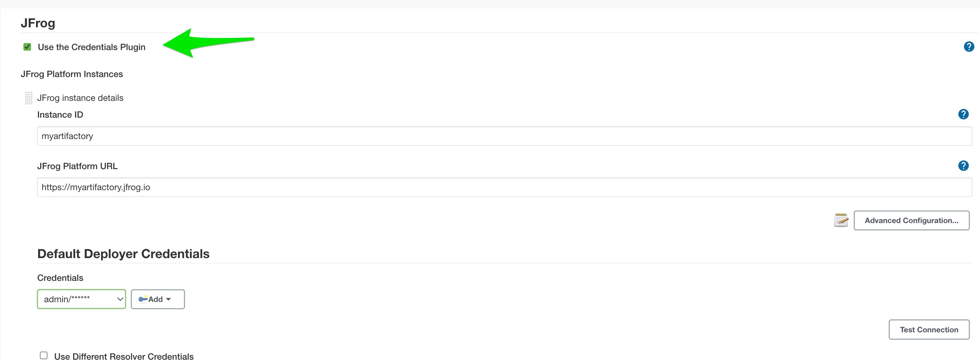
Task: Uncheck Use the Credentials Plugin checkbox
Action: [27, 47]
